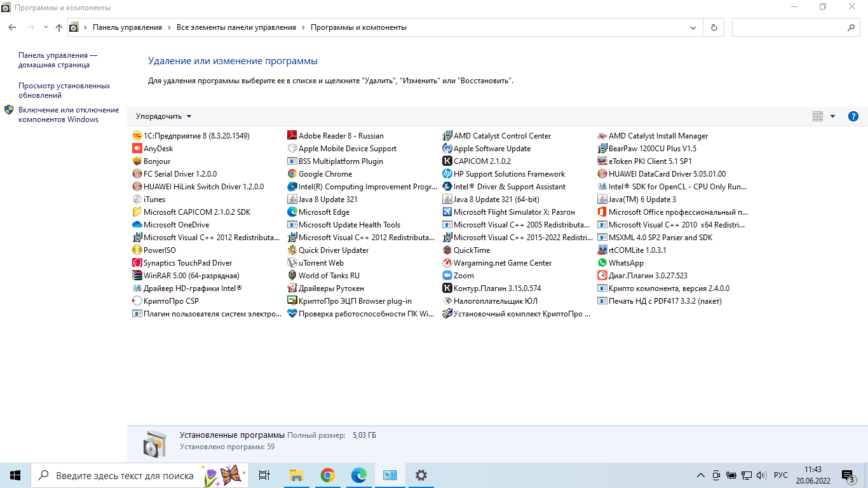Select the 1C:Предприятие 8 program icon
The image size is (868, 488).
tap(137, 136)
